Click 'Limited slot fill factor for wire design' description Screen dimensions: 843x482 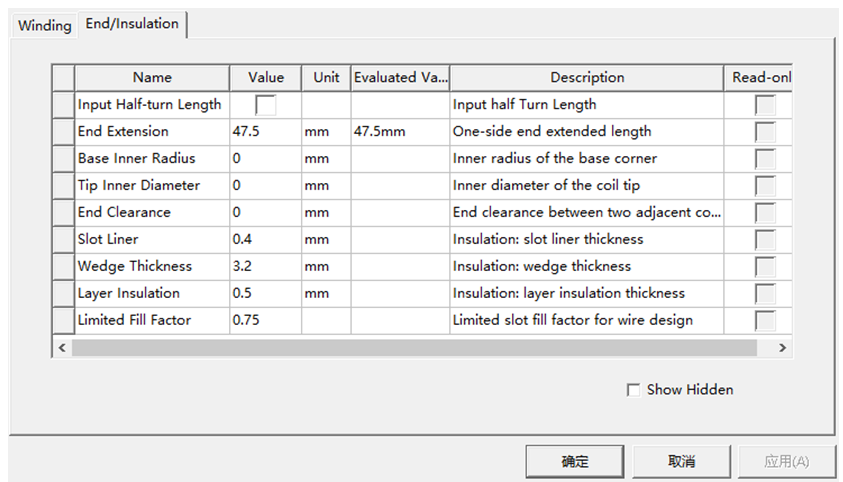tap(587, 320)
